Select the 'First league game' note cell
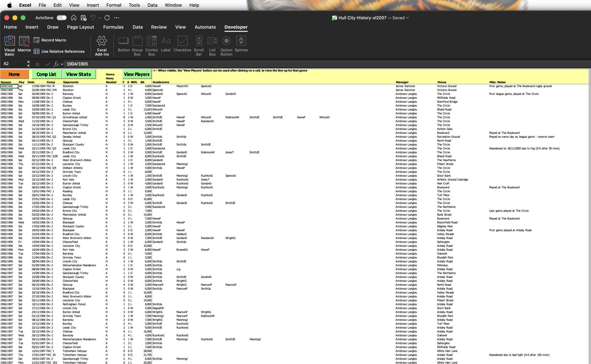 (514, 94)
